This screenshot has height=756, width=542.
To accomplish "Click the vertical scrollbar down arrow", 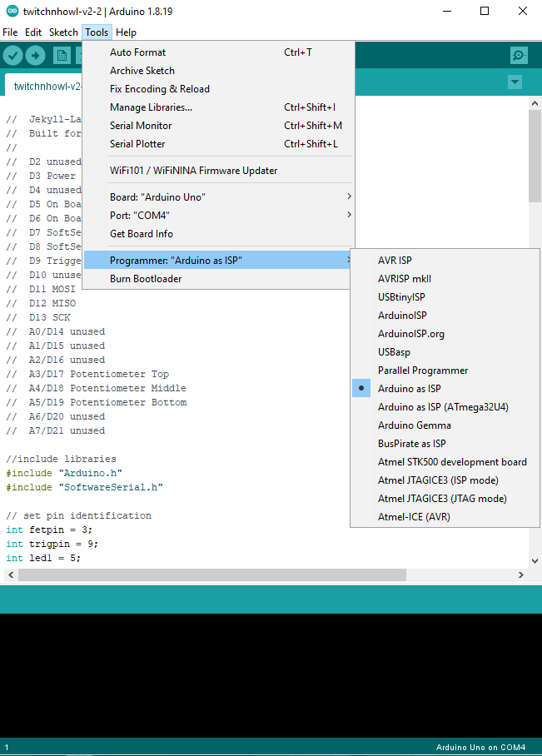I will tap(535, 561).
